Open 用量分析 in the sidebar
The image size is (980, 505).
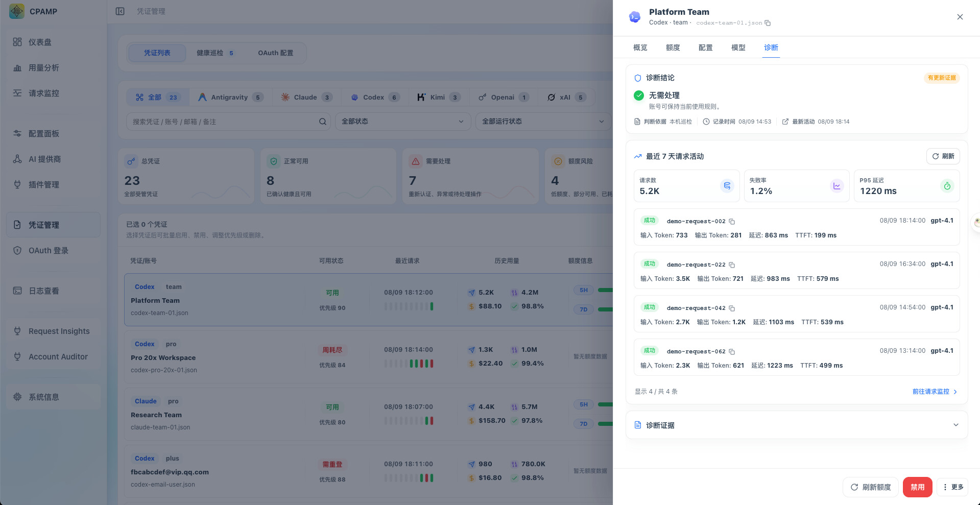53,67
